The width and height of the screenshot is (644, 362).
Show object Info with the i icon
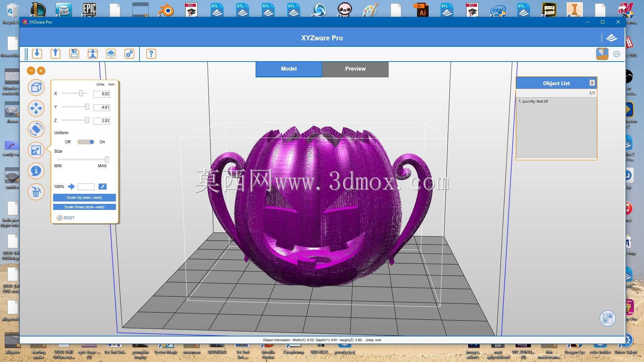click(x=36, y=171)
